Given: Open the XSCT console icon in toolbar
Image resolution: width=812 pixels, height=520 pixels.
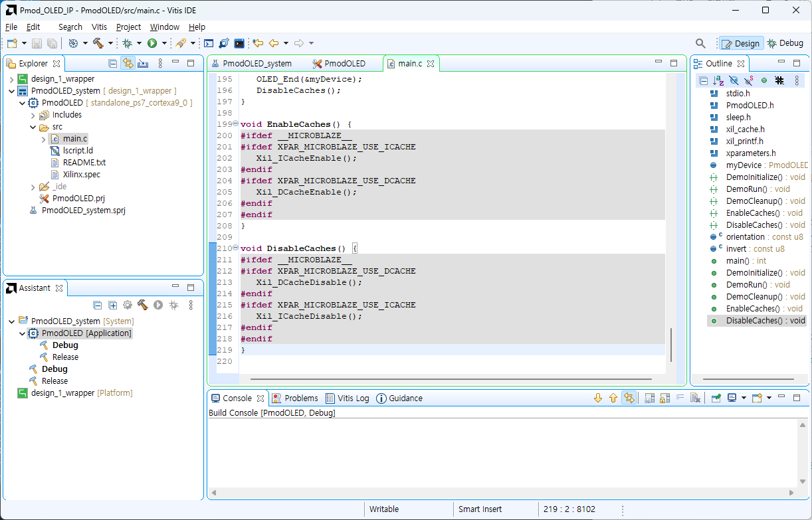Looking at the screenshot, I should pos(209,43).
